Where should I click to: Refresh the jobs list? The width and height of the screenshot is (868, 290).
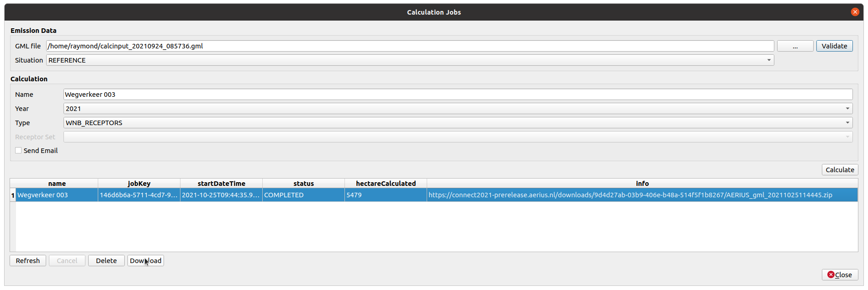[x=28, y=261]
